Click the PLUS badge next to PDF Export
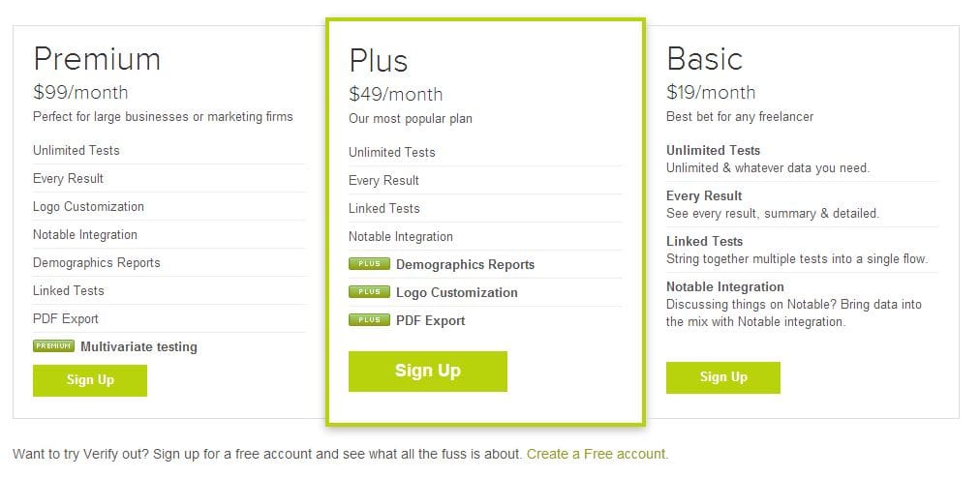980x477 pixels. [x=369, y=319]
